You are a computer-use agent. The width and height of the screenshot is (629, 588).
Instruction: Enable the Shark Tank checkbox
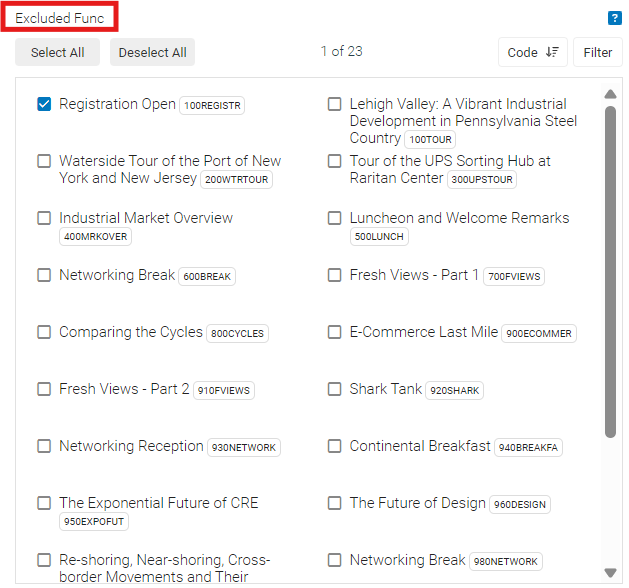tap(335, 389)
